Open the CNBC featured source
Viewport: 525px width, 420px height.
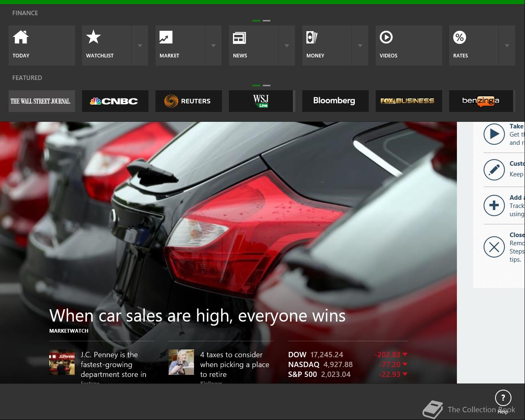[x=115, y=101]
